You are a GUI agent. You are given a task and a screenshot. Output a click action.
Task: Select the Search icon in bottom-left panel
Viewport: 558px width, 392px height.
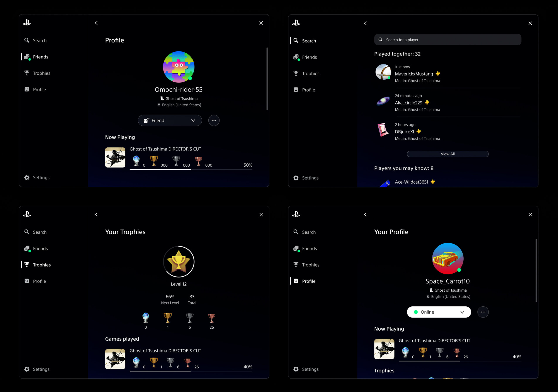click(x=27, y=232)
